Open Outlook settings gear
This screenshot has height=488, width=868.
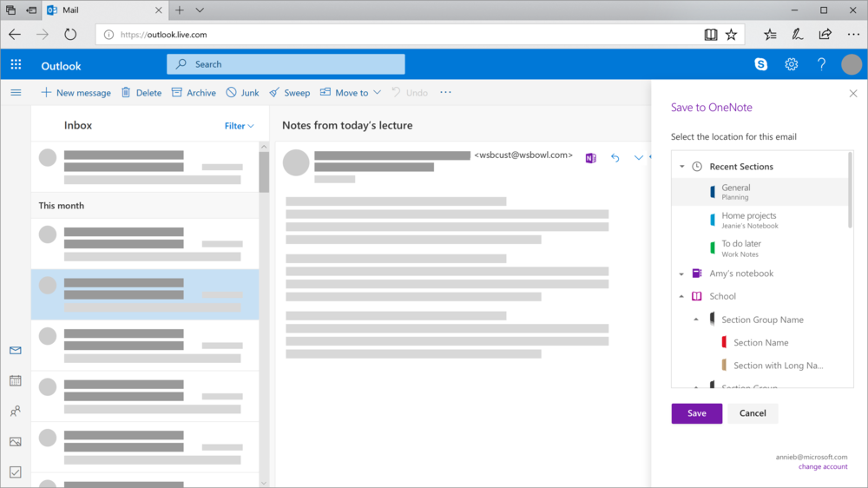[x=792, y=64]
